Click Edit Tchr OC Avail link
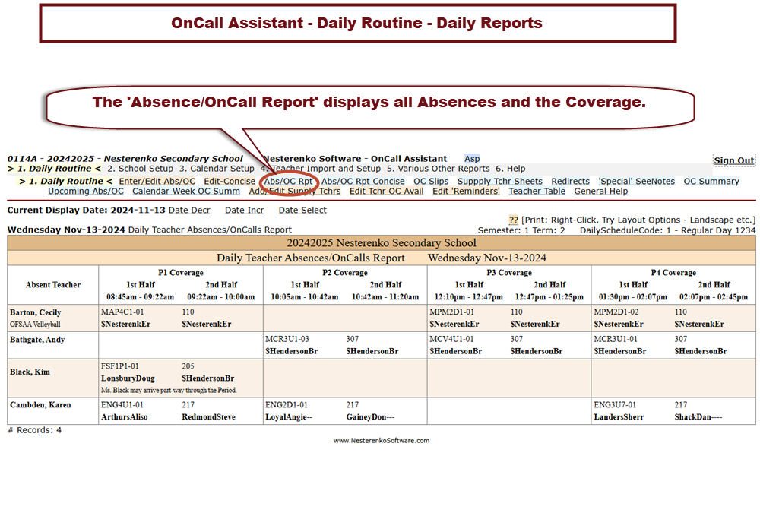Viewport: 760px width, 532px height. tap(386, 192)
